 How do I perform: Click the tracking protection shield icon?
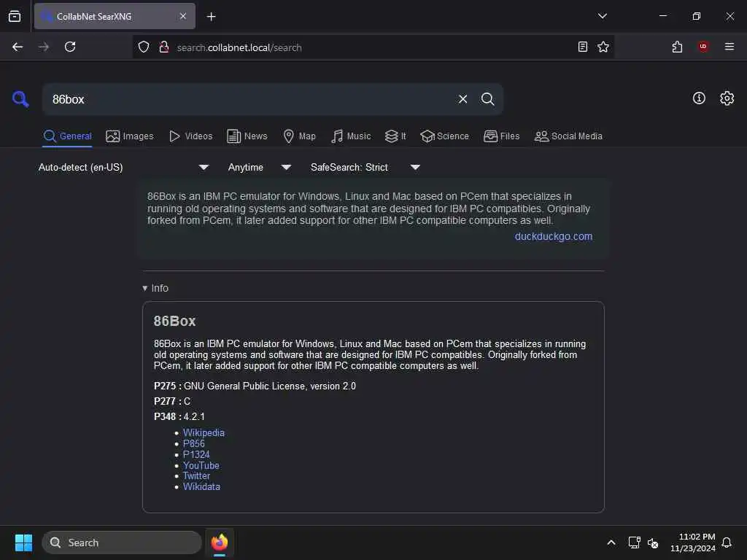pyautogui.click(x=144, y=47)
